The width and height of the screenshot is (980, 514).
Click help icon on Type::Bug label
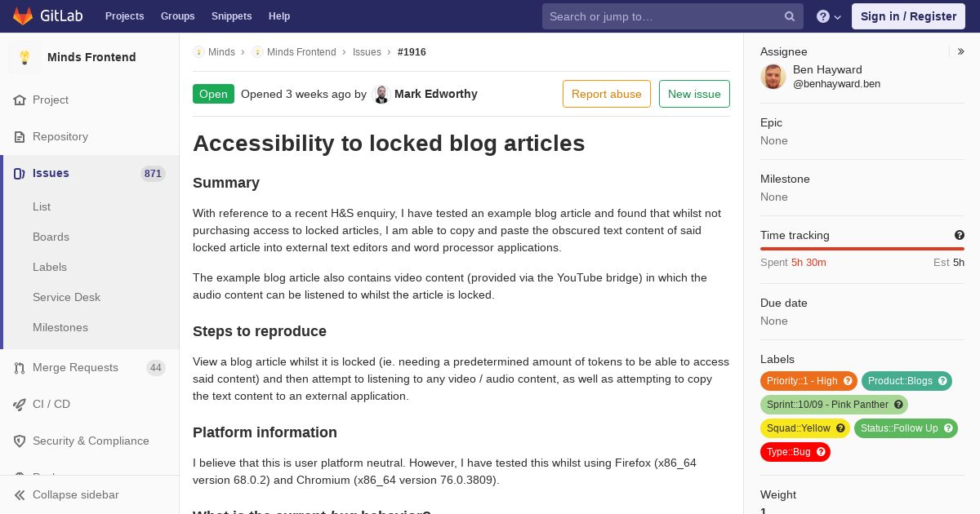[x=821, y=452]
